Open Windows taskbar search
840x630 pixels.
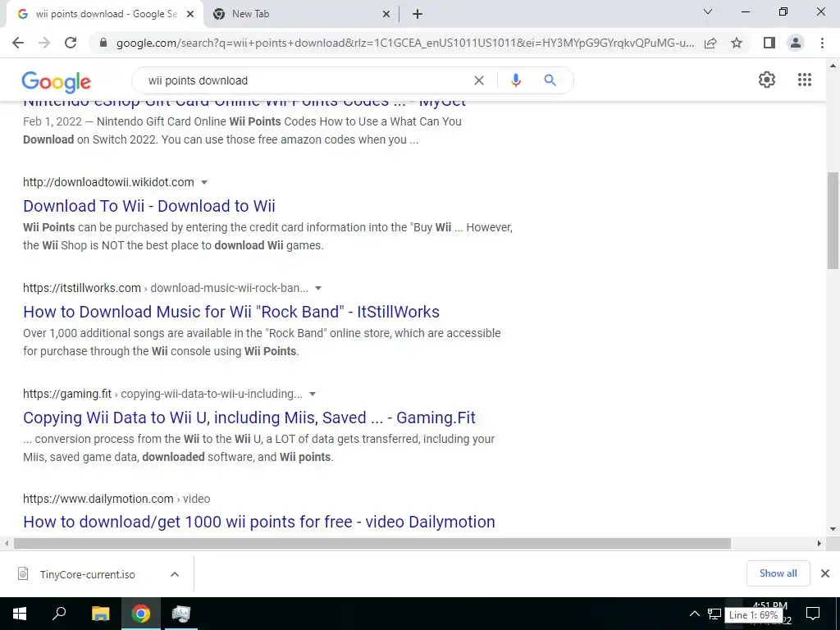click(59, 614)
